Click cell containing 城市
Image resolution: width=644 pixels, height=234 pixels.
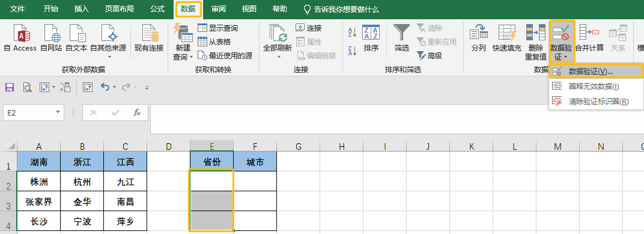(255, 162)
